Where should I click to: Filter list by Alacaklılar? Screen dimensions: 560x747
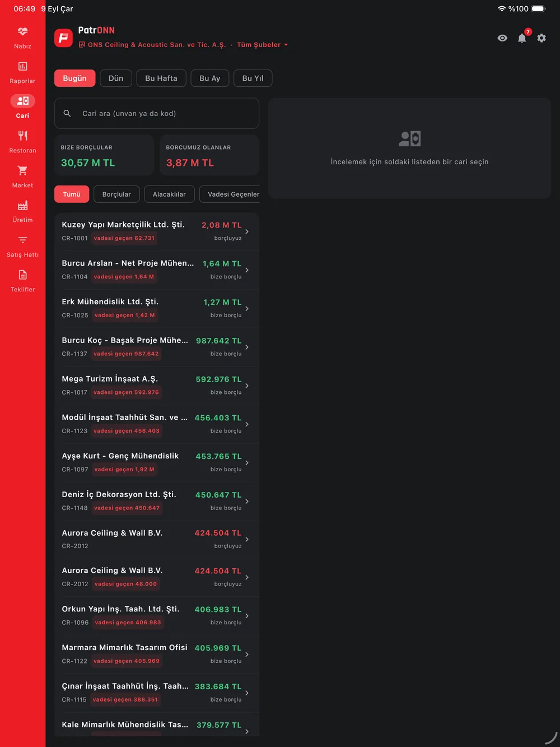tap(169, 194)
